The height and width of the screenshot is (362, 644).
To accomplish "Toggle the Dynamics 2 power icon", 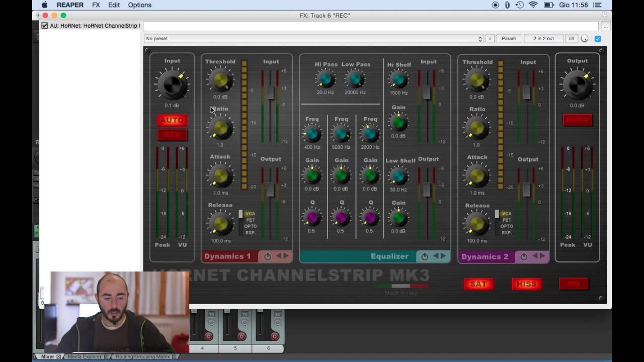I will pos(524,256).
